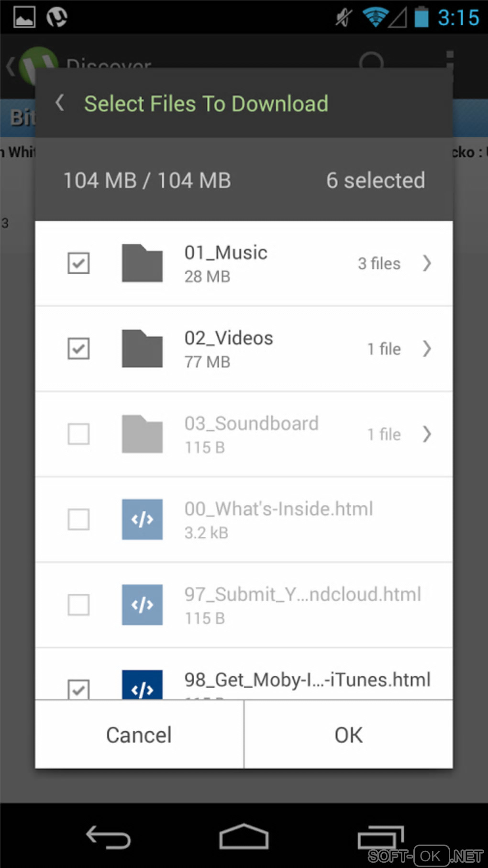Confirm file selection with OK
Screen dimensions: 488x868
pos(348,735)
